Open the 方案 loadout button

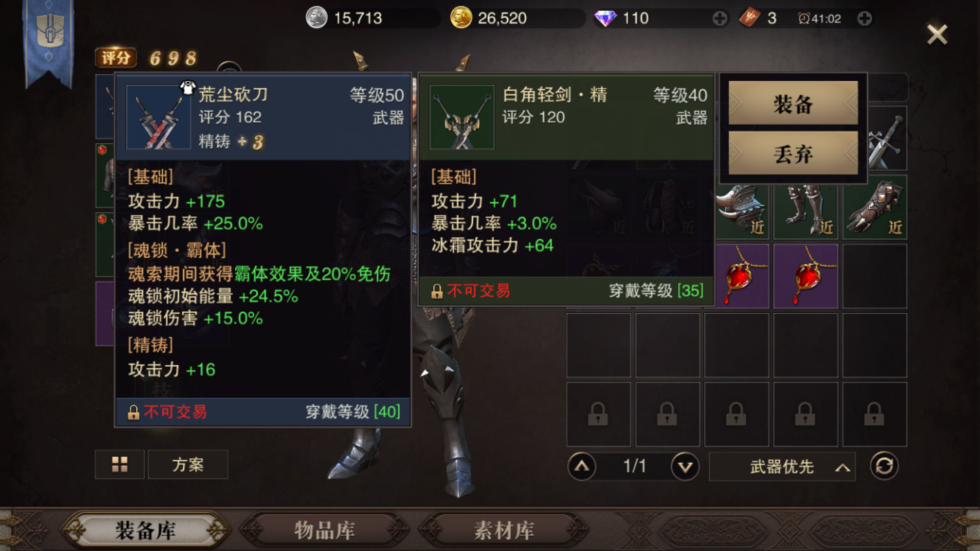(x=188, y=464)
